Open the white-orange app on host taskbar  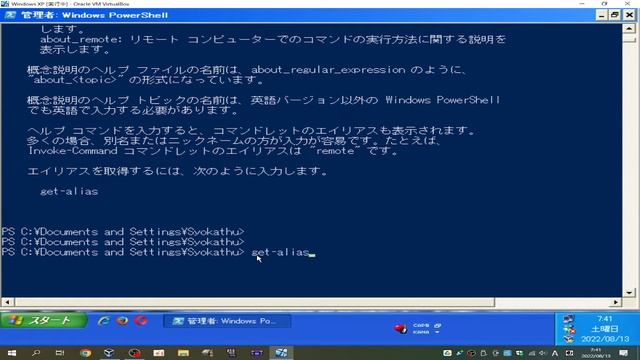tap(159, 353)
